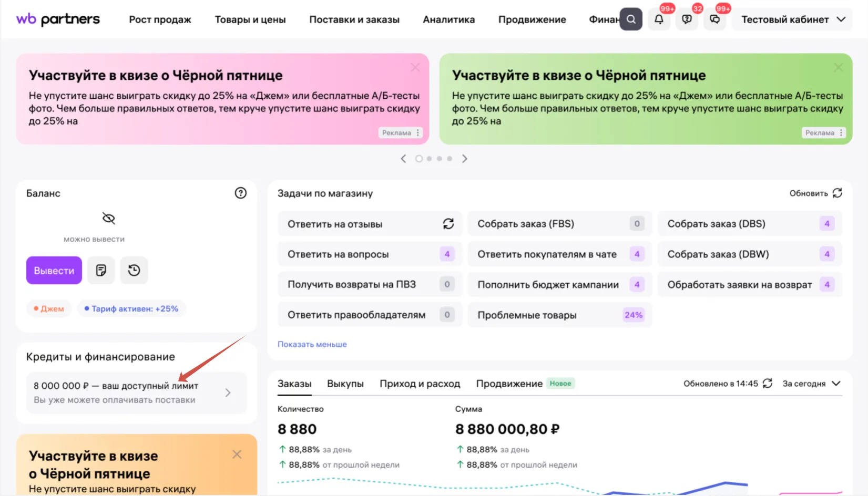Open the Рост продаж menu
This screenshot has height=496, width=868.
(x=160, y=19)
